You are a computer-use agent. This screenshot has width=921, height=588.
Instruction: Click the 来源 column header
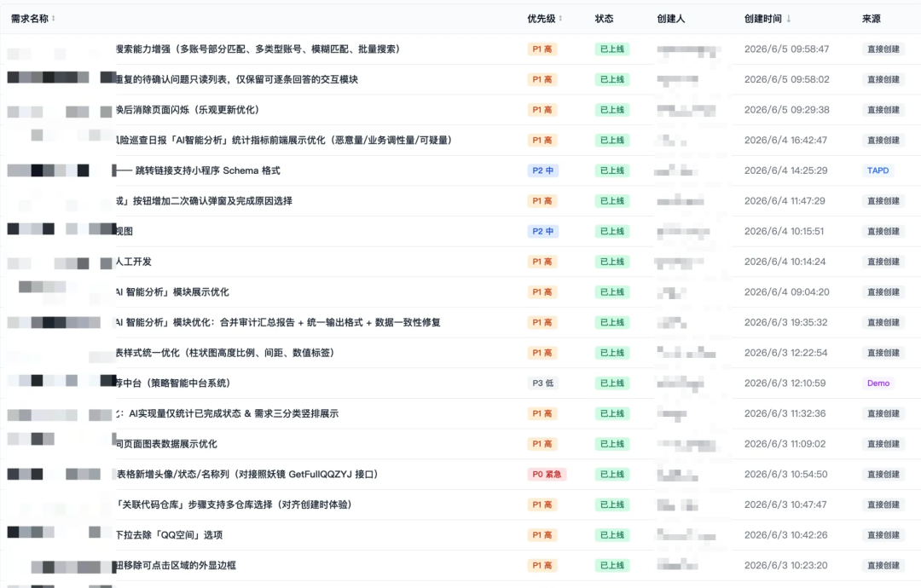pyautogui.click(x=871, y=19)
